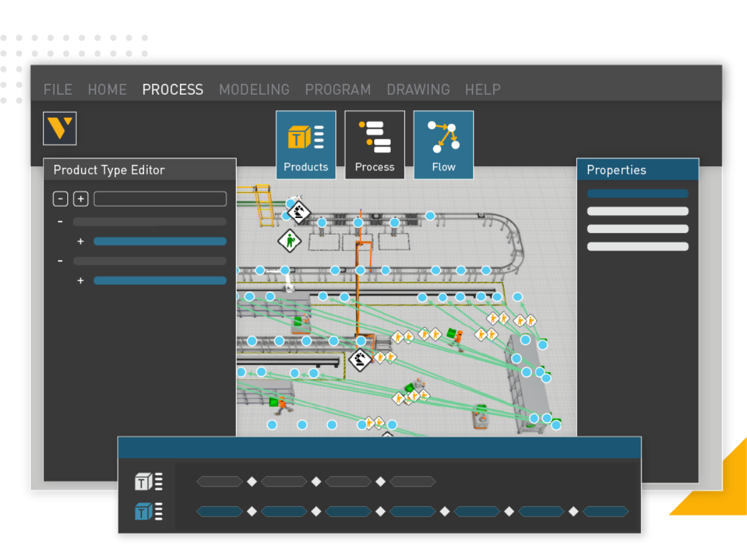Switch to the DRAWING tab
The height and width of the screenshot is (560, 747).
[418, 89]
